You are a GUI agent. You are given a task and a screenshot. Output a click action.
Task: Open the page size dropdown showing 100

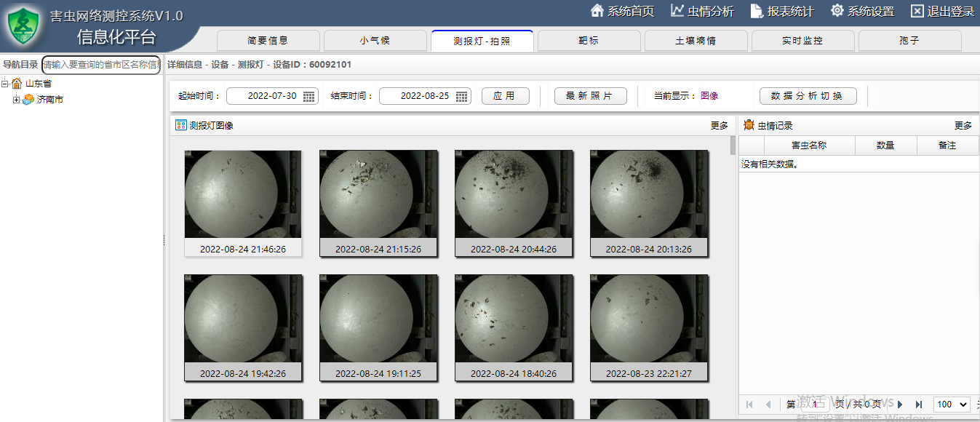tap(952, 405)
